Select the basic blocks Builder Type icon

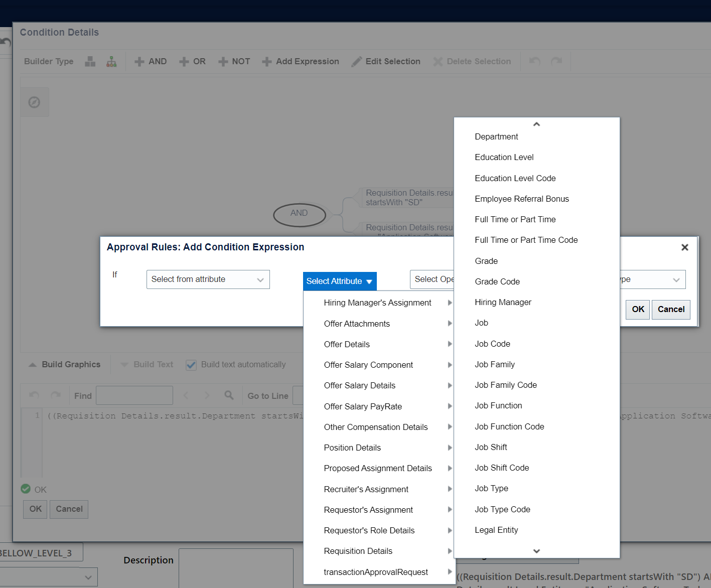pos(89,61)
